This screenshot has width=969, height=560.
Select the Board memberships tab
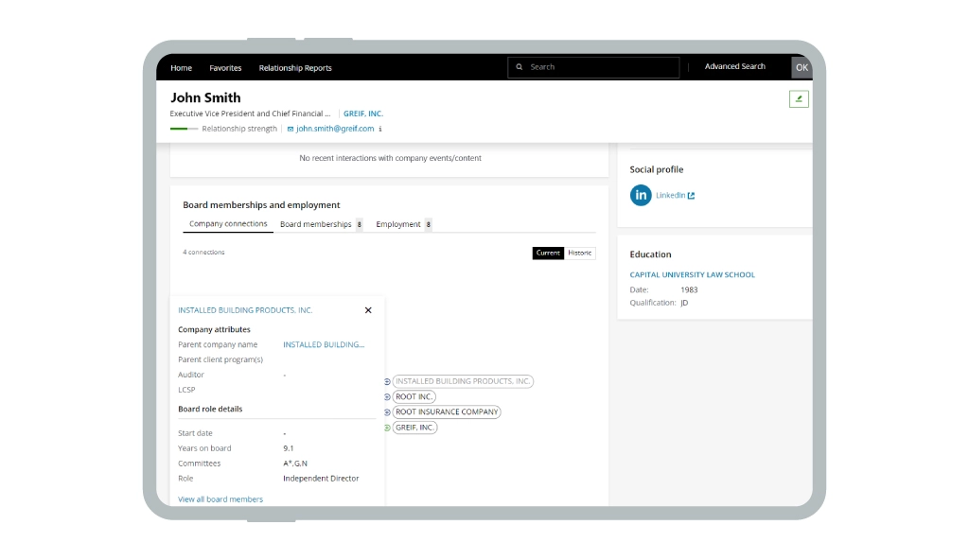[x=316, y=224]
